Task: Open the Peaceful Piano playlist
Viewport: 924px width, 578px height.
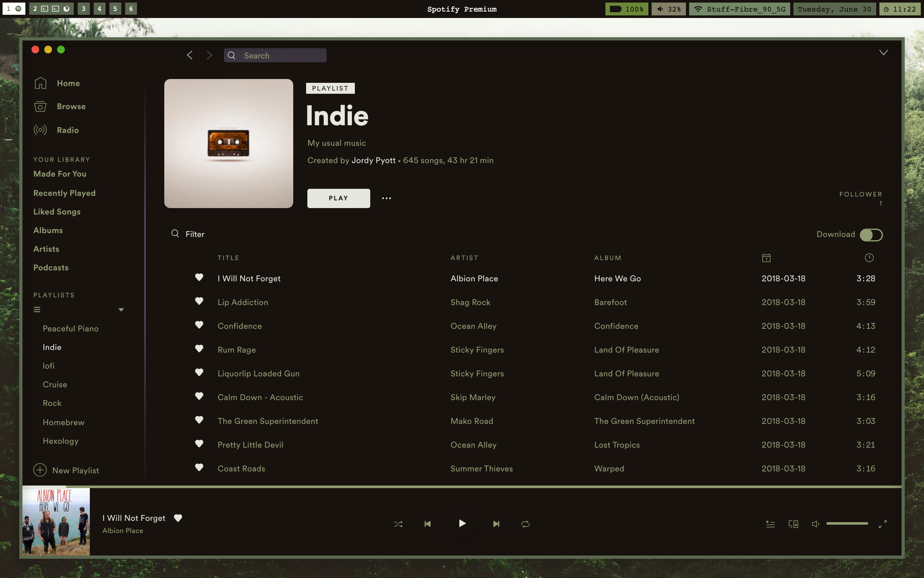Action: tap(71, 328)
